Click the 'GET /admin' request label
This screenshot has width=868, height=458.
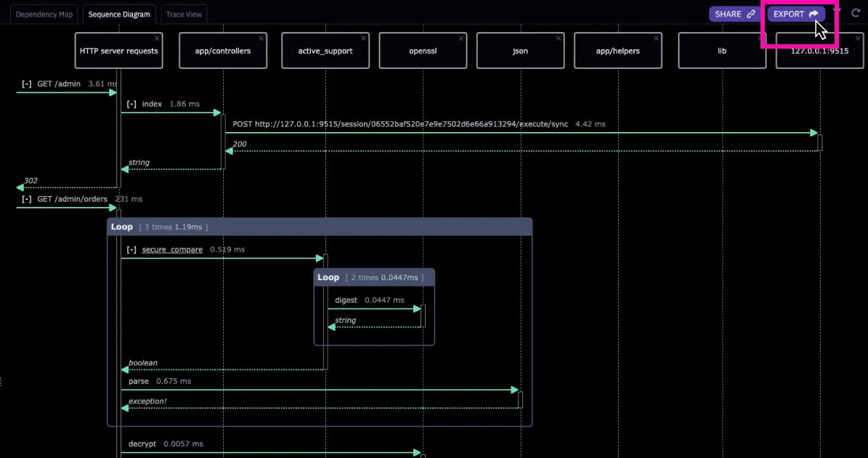[59, 84]
